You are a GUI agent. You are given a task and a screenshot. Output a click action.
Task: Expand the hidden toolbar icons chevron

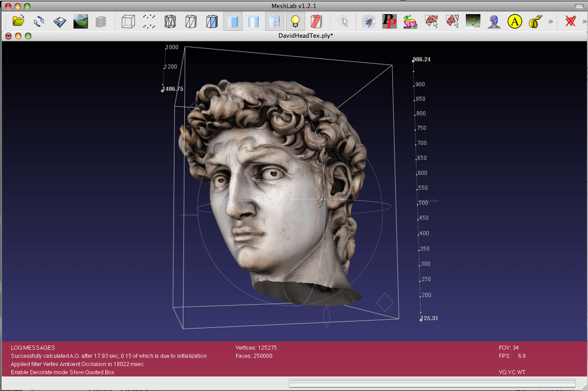tap(550, 21)
